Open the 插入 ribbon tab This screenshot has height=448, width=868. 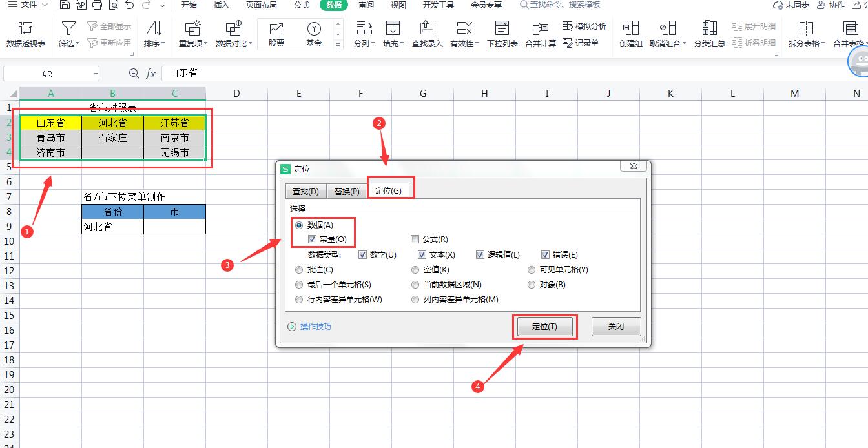[221, 5]
